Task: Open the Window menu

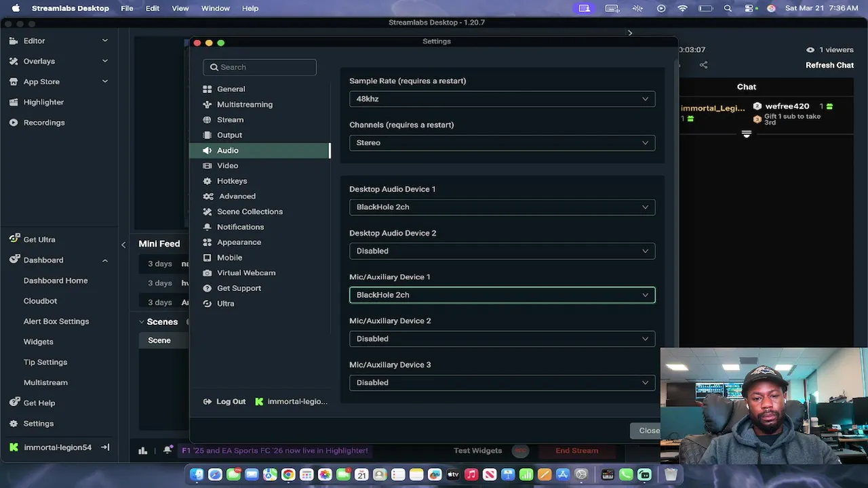Action: pyautogui.click(x=216, y=8)
